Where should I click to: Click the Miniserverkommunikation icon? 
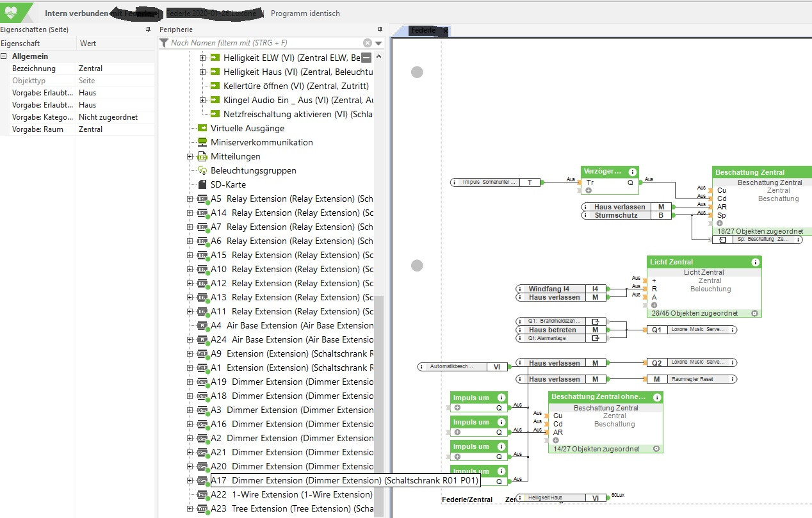[202, 142]
